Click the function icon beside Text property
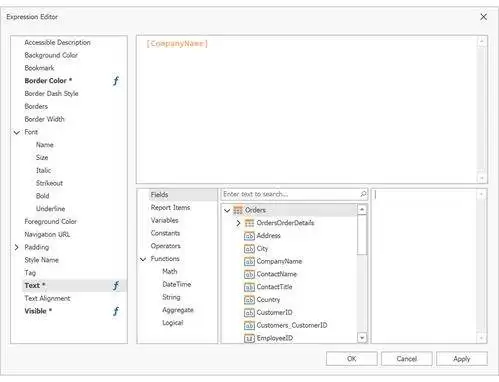This screenshot has width=499, height=382. pyautogui.click(x=116, y=286)
